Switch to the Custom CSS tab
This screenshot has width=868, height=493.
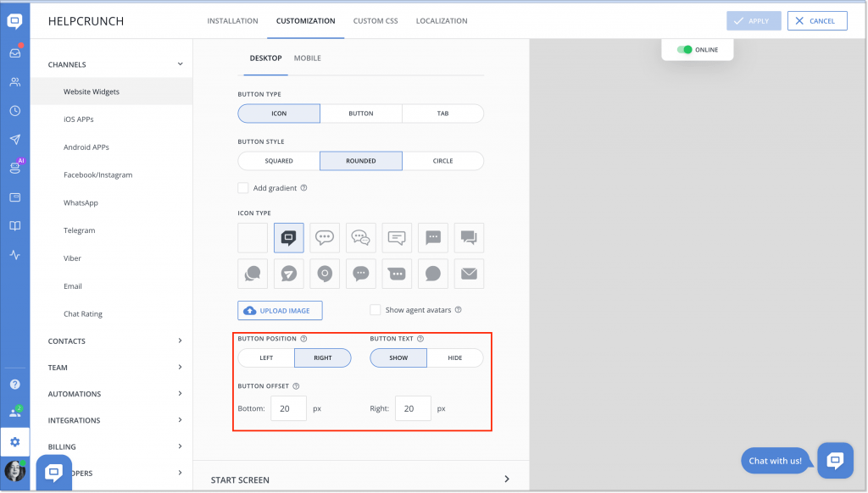pos(376,21)
